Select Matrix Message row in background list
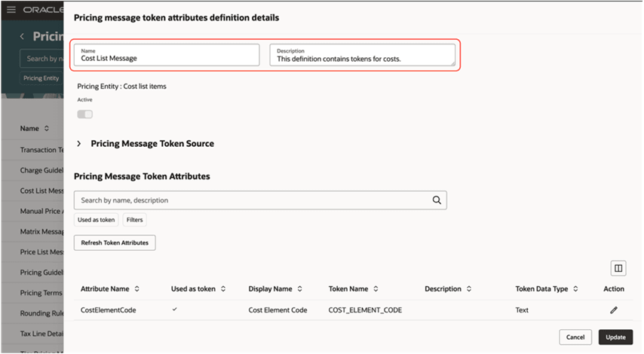644x354 pixels. tap(33, 232)
